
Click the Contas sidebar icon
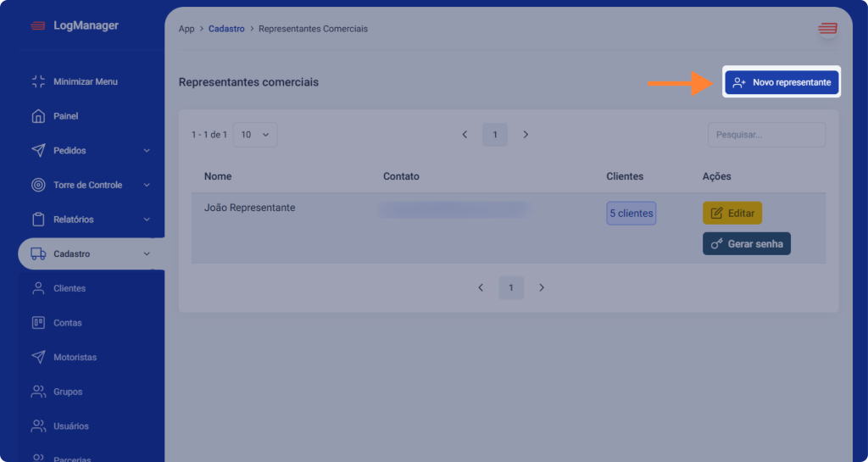[38, 323]
